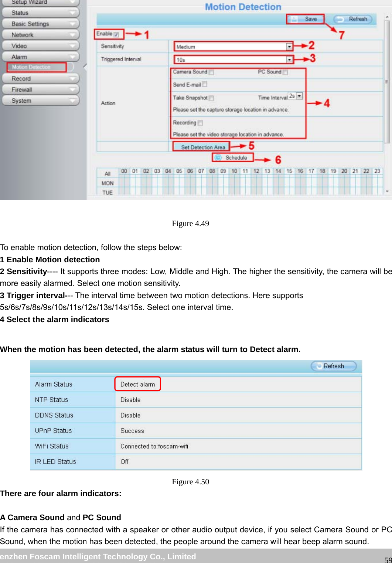The image size is (392, 563).
Task: Click the expander arrow on Record menu
Action: 72,79
